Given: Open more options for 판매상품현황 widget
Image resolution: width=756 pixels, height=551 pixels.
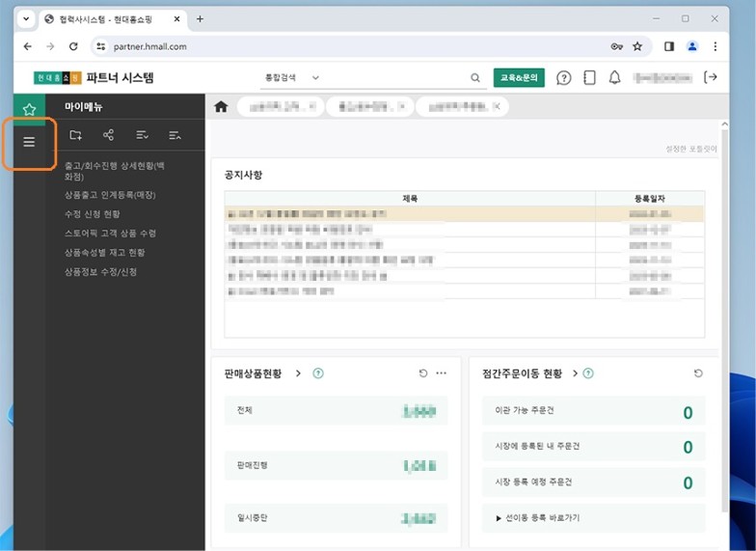Looking at the screenshot, I should pos(442,372).
